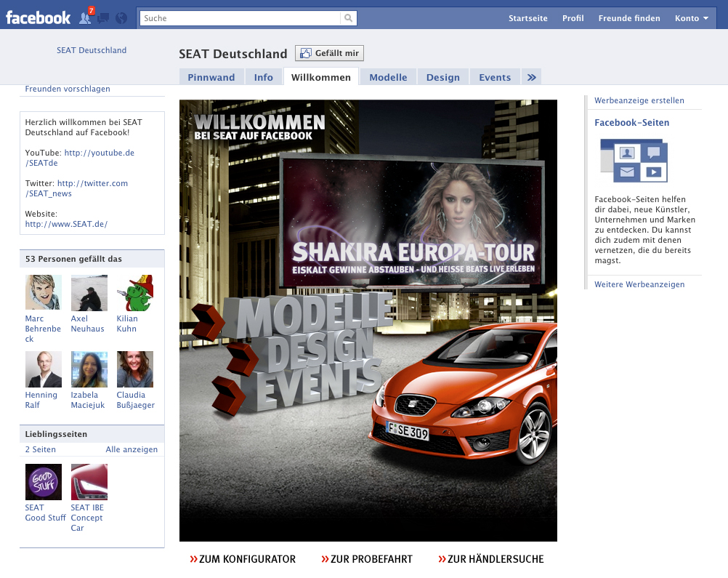Open Freunde finden link
728x578 pixels.
click(629, 18)
